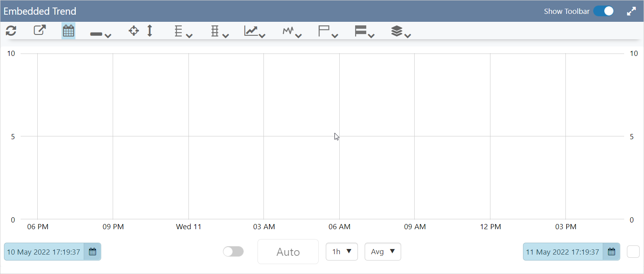Open the signal waveform options menu
The image size is (644, 274).
[292, 31]
